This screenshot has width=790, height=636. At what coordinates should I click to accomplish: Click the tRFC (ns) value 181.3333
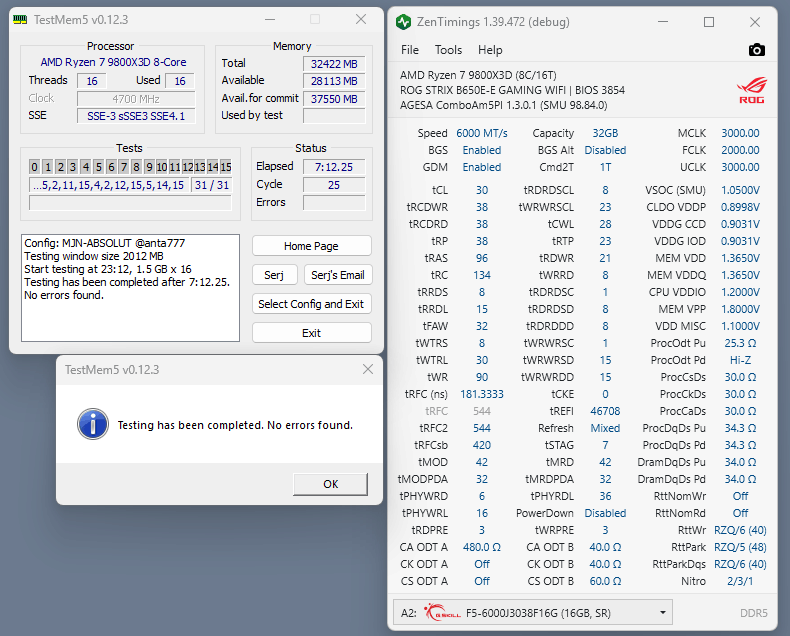coord(482,394)
